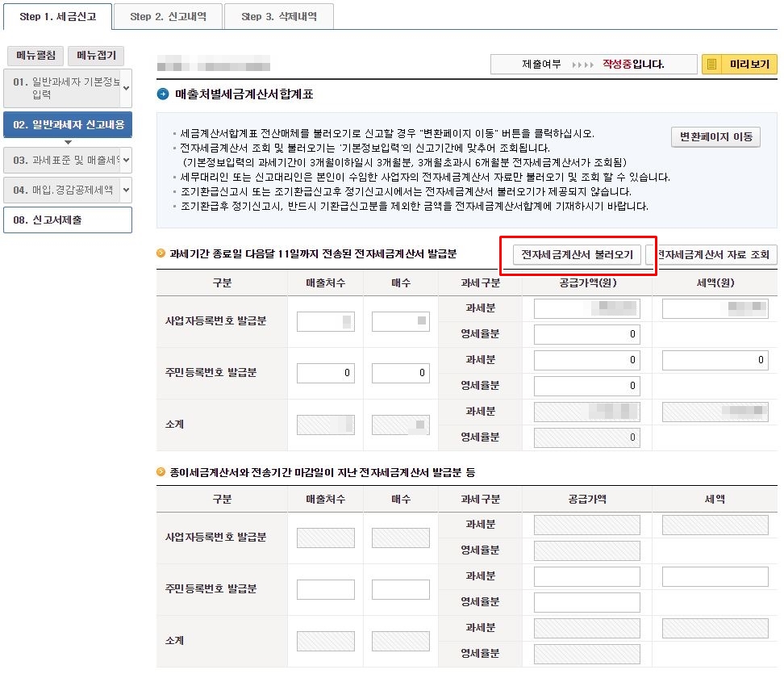Expand menu 01. 일반과세자 기본정보 입력 arrow

(x=126, y=88)
